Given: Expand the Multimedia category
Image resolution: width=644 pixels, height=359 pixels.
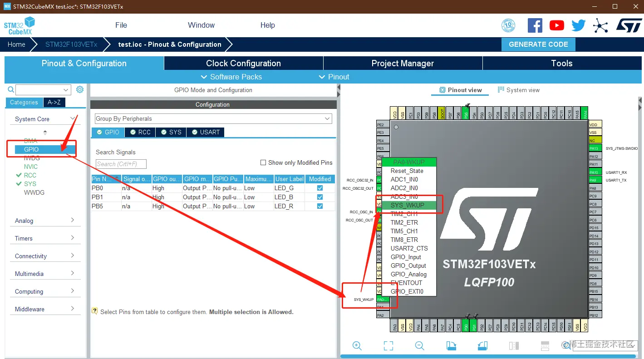Looking at the screenshot, I should click(x=45, y=274).
